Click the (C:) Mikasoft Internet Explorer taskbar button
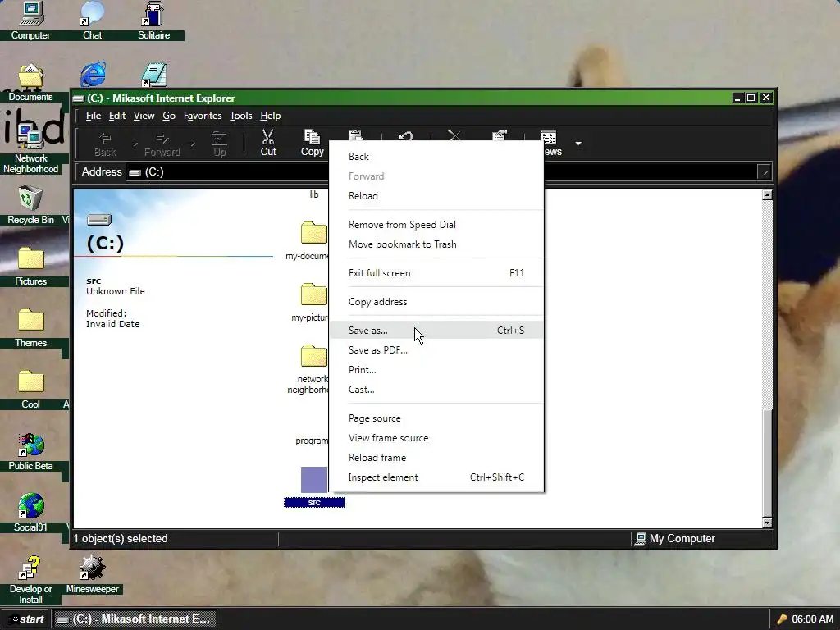The height and width of the screenshot is (630, 840). 134,619
